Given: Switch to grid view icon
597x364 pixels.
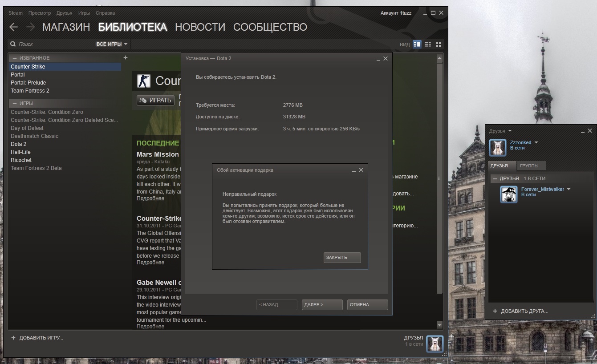Looking at the screenshot, I should tap(439, 44).
